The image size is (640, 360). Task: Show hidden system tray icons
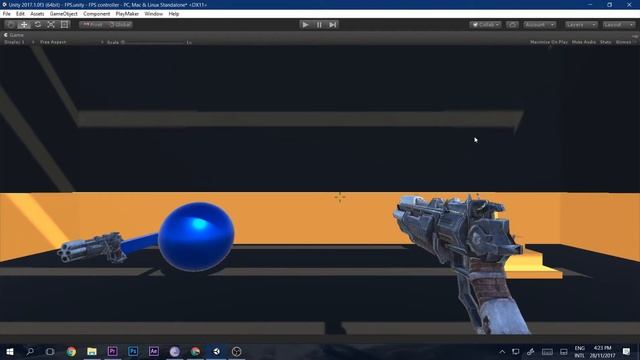[x=502, y=351]
